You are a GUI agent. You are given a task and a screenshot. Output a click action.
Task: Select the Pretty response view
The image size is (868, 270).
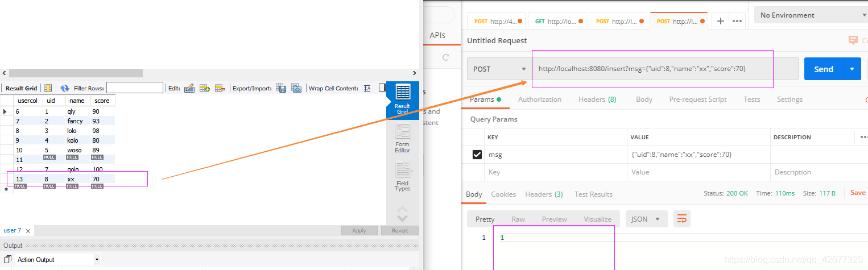click(x=485, y=219)
